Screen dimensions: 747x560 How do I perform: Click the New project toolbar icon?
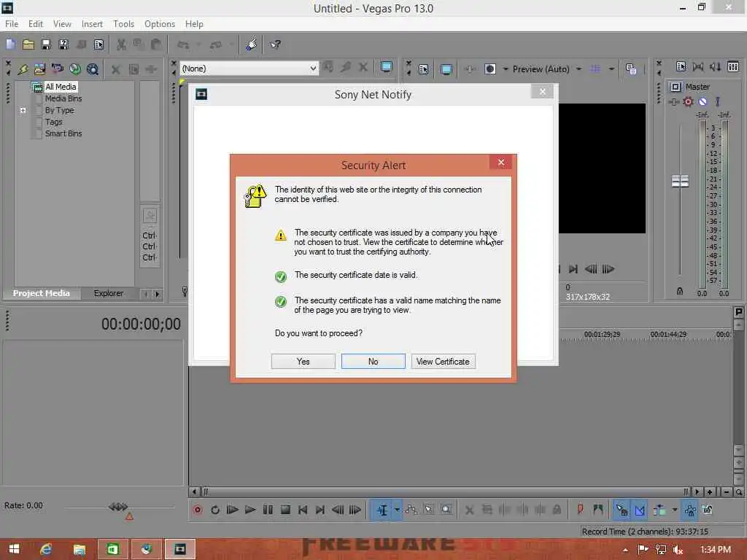point(10,44)
